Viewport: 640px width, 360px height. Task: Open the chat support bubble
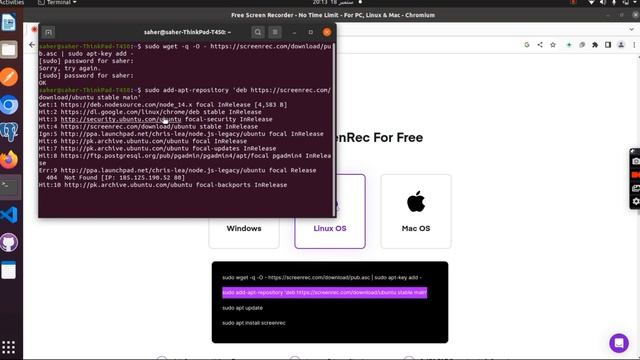[x=619, y=343]
